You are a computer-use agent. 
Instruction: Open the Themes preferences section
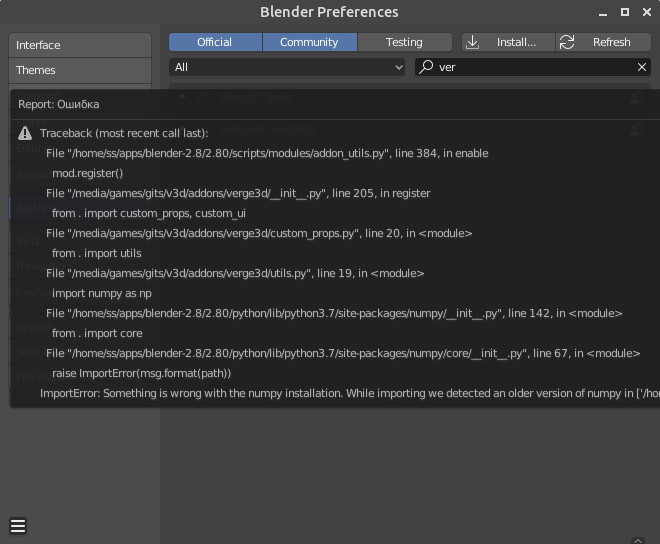point(80,70)
